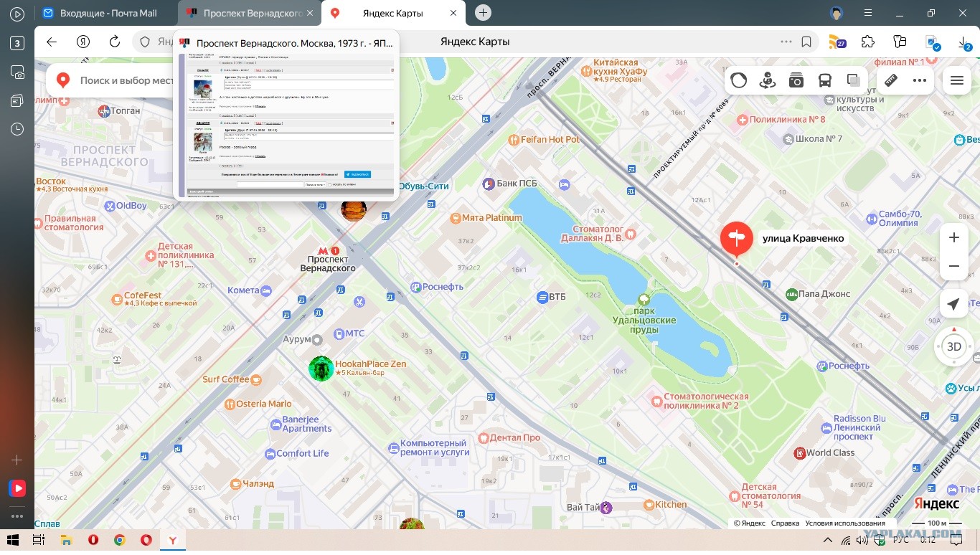Add a sidebar item with plus
The image size is (980, 555).
point(17,460)
